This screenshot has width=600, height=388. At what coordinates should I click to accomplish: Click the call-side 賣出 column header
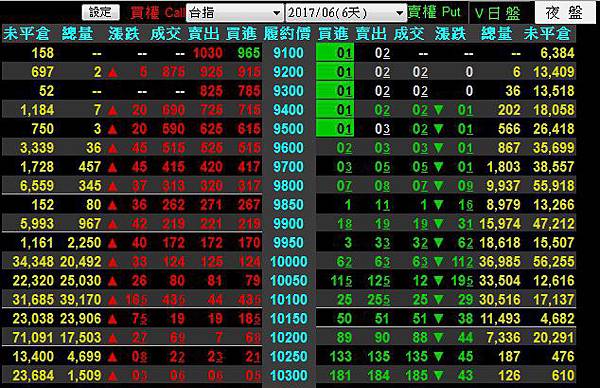pos(204,34)
